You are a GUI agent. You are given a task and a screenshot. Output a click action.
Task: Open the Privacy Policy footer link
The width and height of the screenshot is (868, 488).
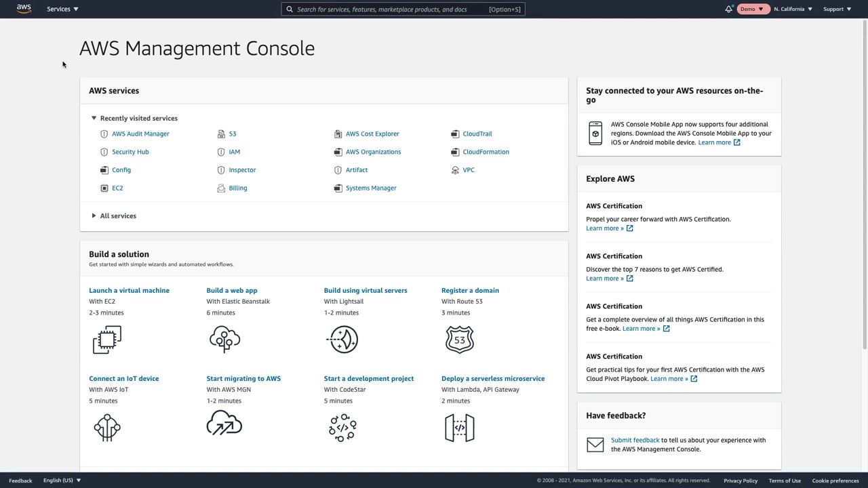[x=741, y=481]
